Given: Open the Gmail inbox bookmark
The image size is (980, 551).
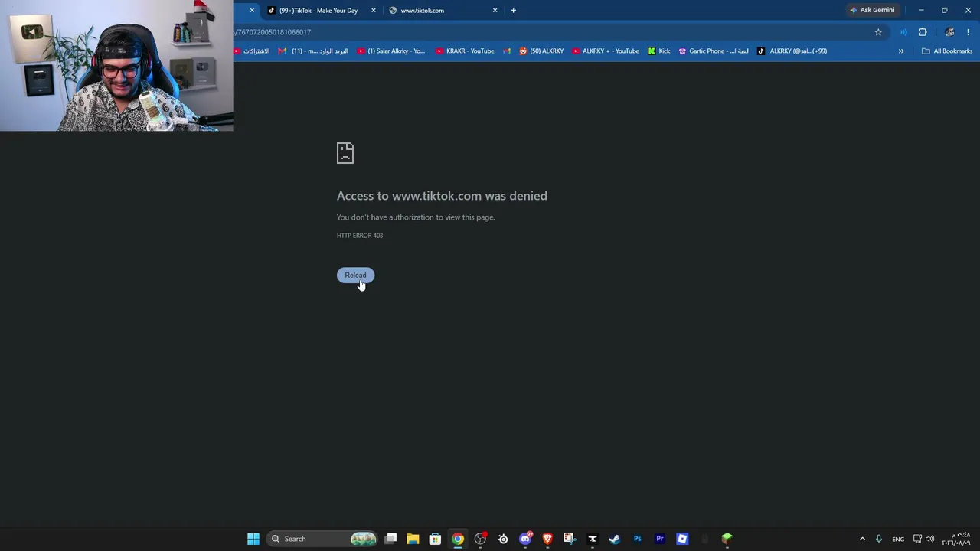Looking at the screenshot, I should point(313,51).
